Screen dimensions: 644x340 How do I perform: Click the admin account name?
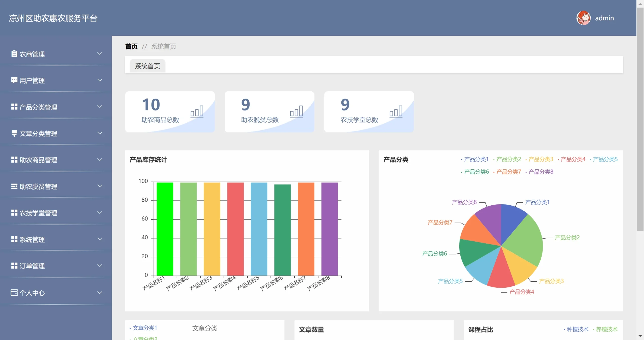tap(605, 18)
